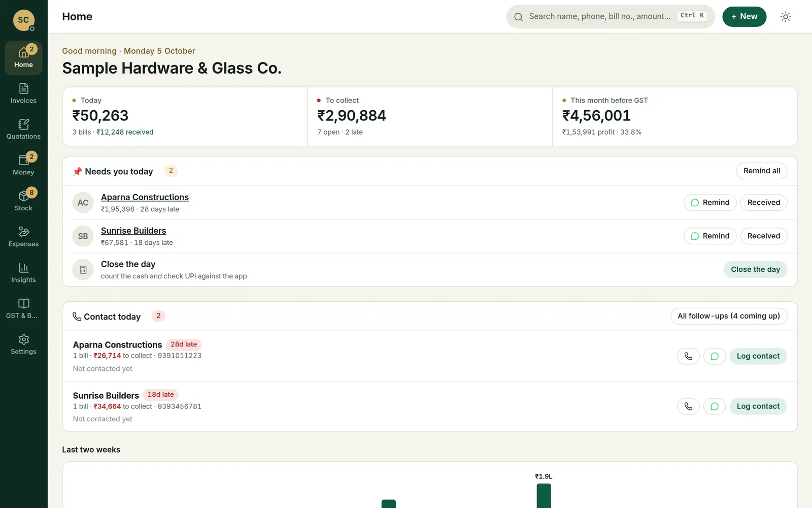Click the AC avatar for Aparna Constructions

83,203
